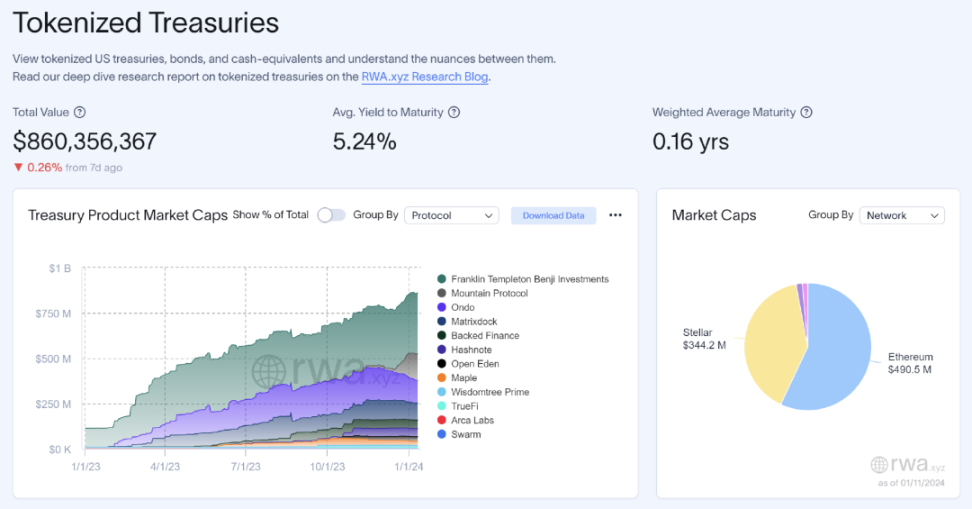972x509 pixels.
Task: Open the chart's three-dot more options menu
Action: pyautogui.click(x=615, y=215)
